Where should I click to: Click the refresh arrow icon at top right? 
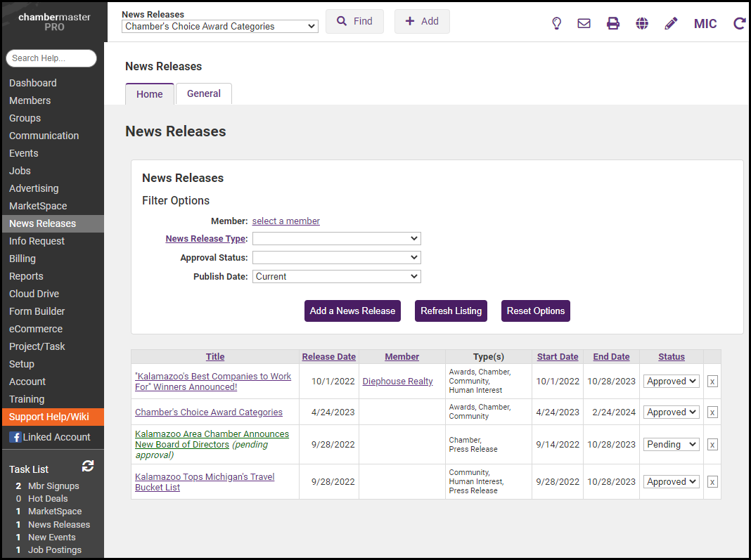[x=739, y=23]
